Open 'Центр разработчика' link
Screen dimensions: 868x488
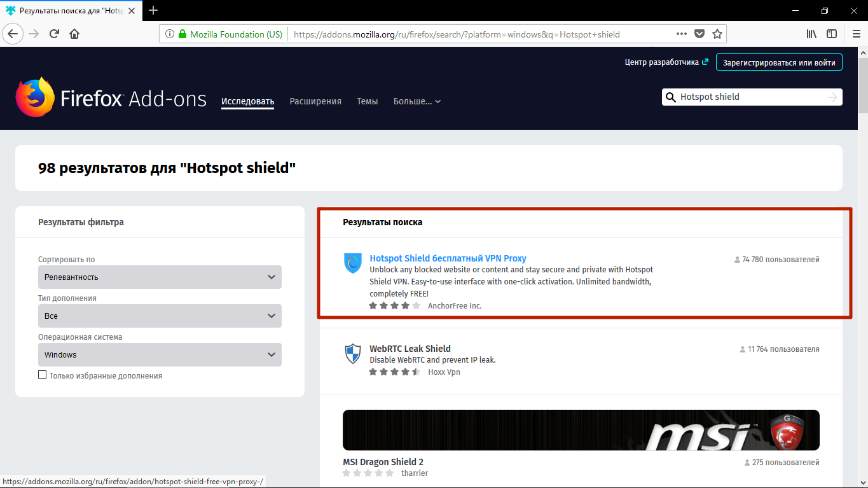[x=666, y=62]
